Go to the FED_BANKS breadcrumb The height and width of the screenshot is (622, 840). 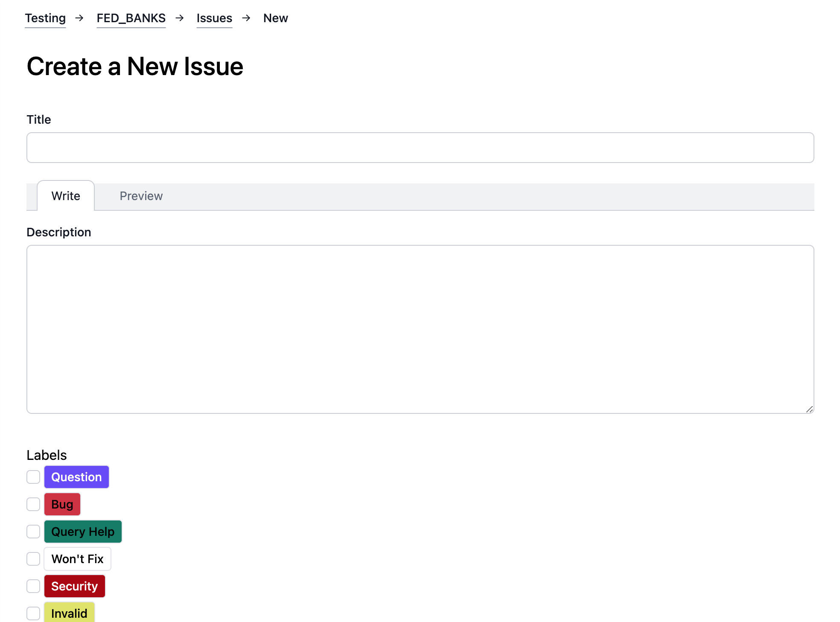pos(131,18)
